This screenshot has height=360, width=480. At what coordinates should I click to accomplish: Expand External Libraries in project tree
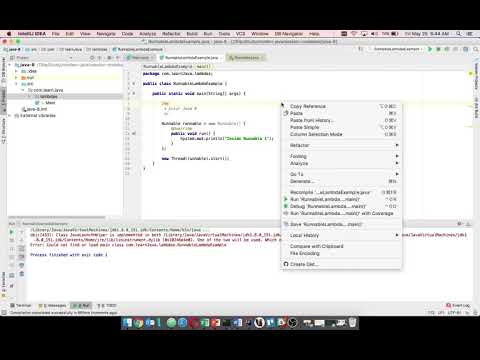[10, 115]
